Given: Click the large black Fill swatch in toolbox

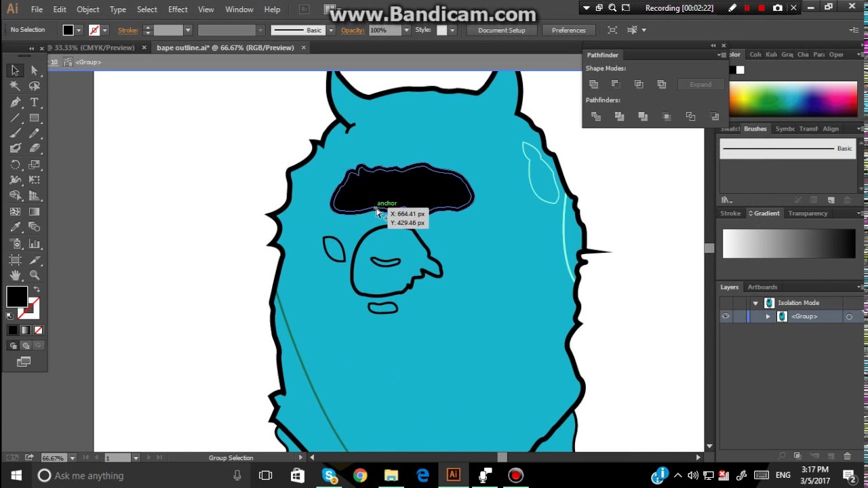Looking at the screenshot, I should click(x=17, y=296).
